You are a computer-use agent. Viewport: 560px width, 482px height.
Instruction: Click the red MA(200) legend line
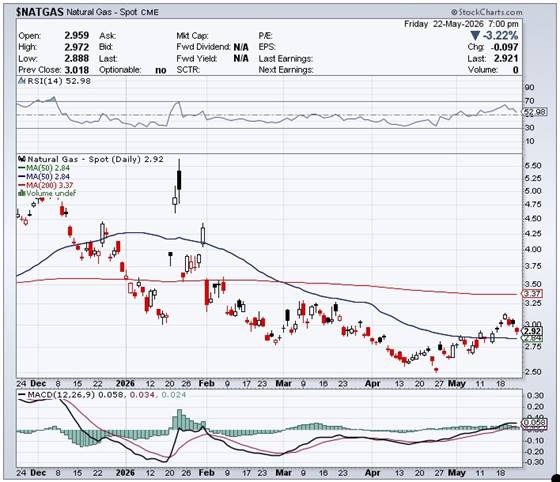(22, 185)
